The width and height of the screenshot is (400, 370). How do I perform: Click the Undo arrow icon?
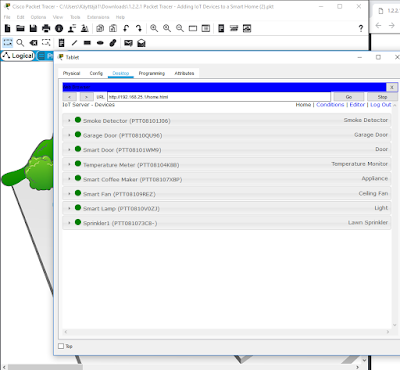click(x=126, y=29)
